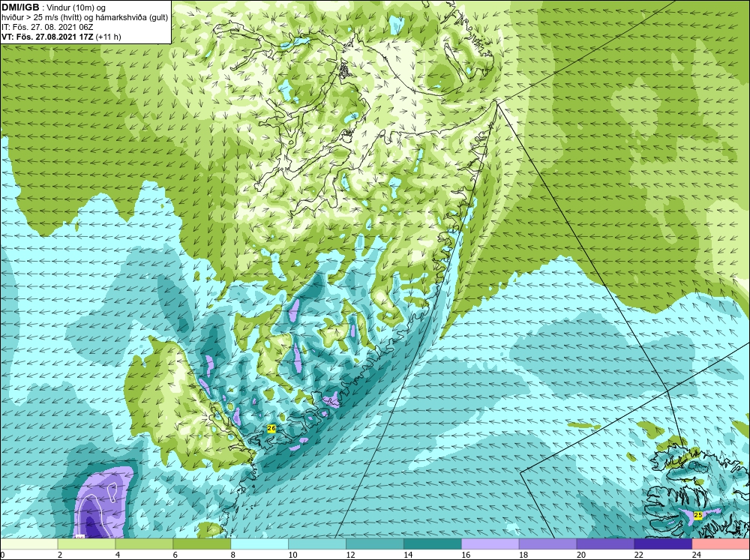
Task: Select the 14–16 m/s dark teal legend swatch
Action: [433, 544]
